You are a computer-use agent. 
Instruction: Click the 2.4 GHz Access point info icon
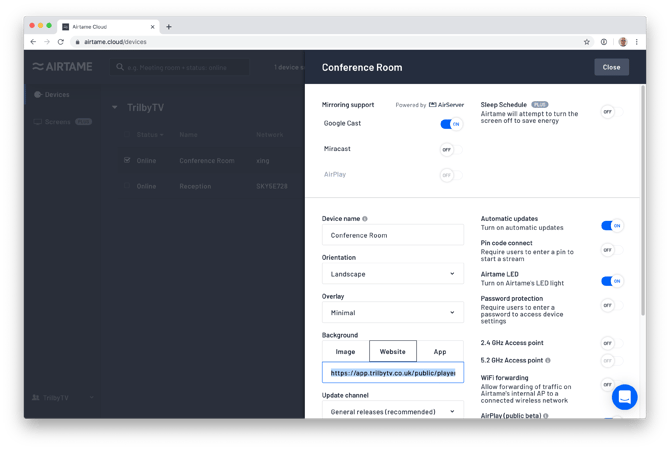551,343
